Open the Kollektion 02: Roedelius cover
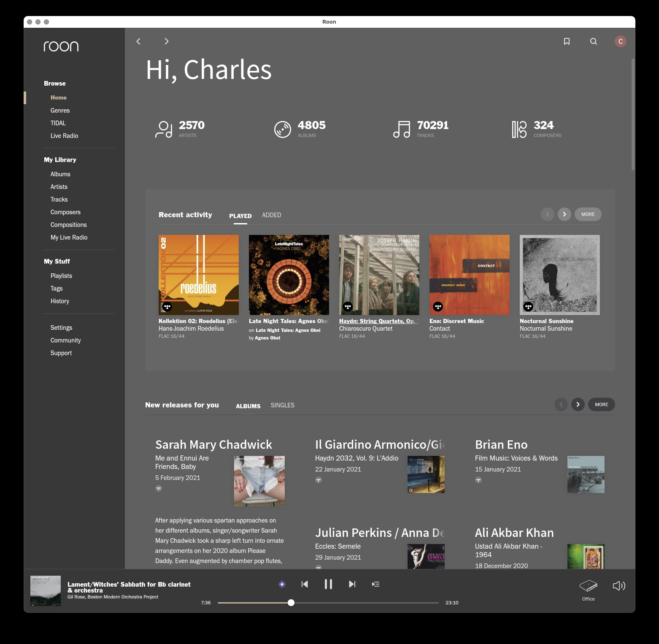The image size is (659, 644). tap(199, 275)
